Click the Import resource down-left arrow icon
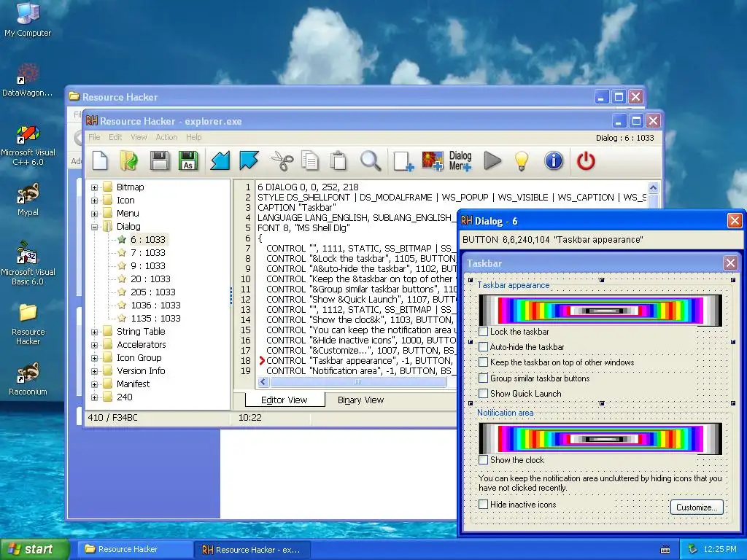The height and width of the screenshot is (560, 747). [x=220, y=160]
